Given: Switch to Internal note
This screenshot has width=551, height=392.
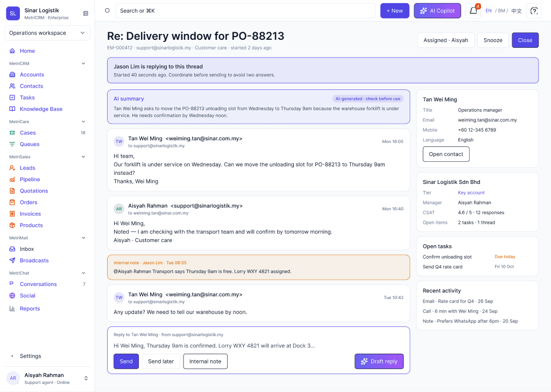Looking at the screenshot, I should (x=205, y=361).
